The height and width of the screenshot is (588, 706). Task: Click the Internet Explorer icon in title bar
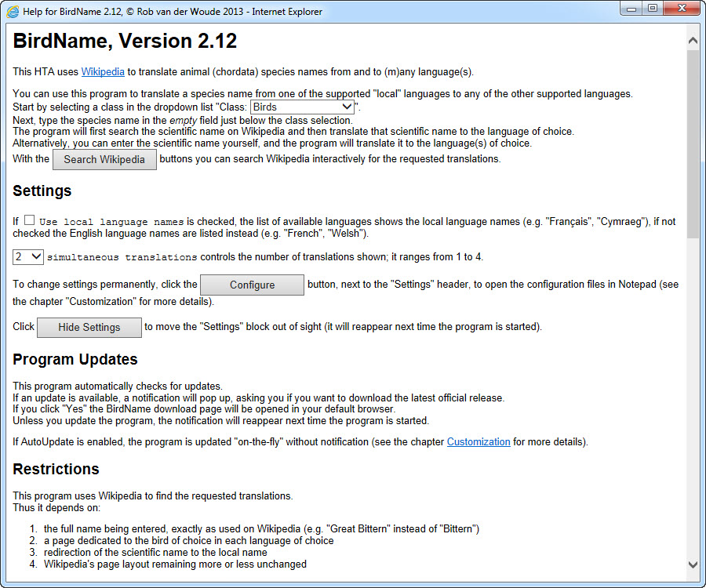13,11
